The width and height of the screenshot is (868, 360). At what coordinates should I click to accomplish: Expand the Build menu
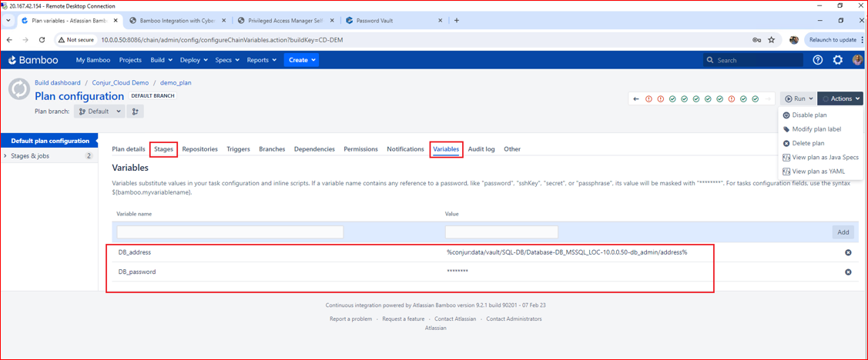pos(162,60)
